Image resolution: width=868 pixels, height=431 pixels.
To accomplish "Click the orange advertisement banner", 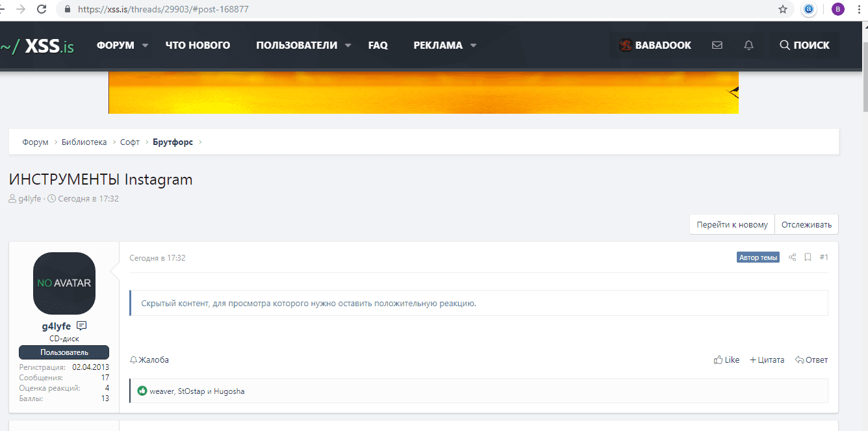I will 424,92.
